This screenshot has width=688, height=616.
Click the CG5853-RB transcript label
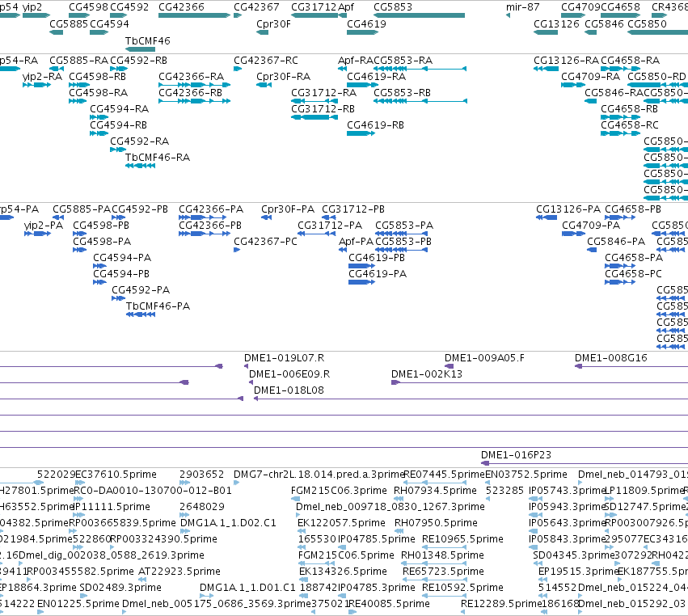pos(402,93)
